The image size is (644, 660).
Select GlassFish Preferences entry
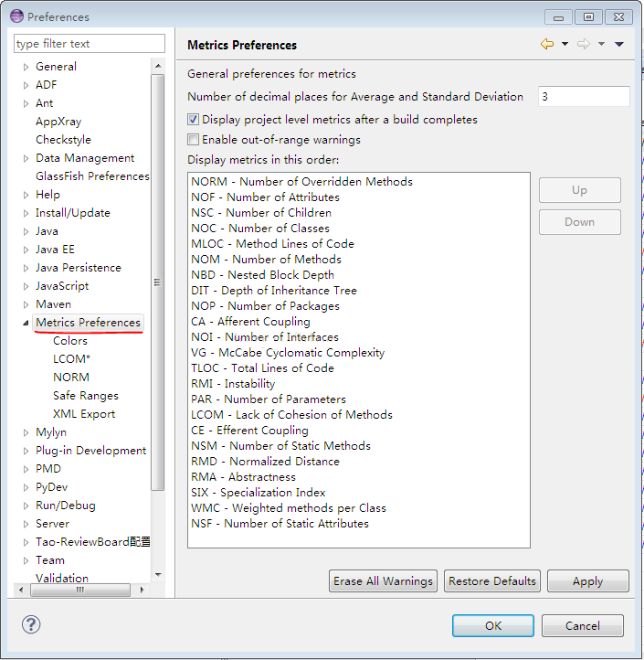tap(92, 176)
